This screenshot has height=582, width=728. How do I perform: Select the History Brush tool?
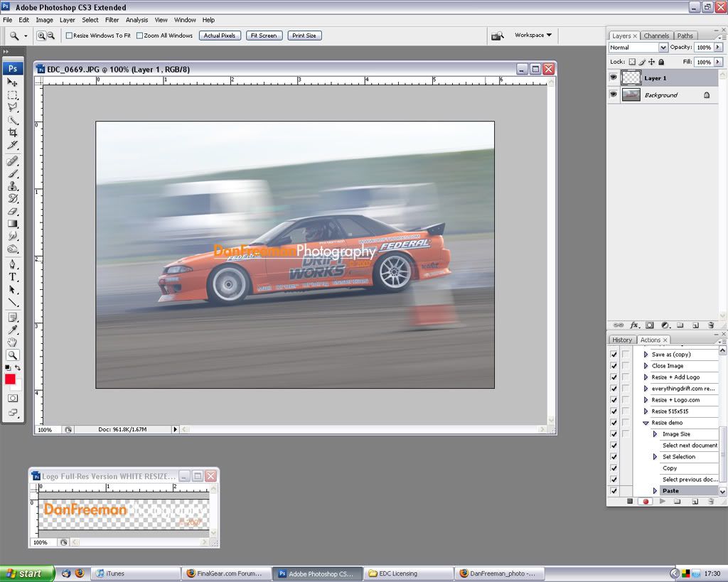coord(13,199)
